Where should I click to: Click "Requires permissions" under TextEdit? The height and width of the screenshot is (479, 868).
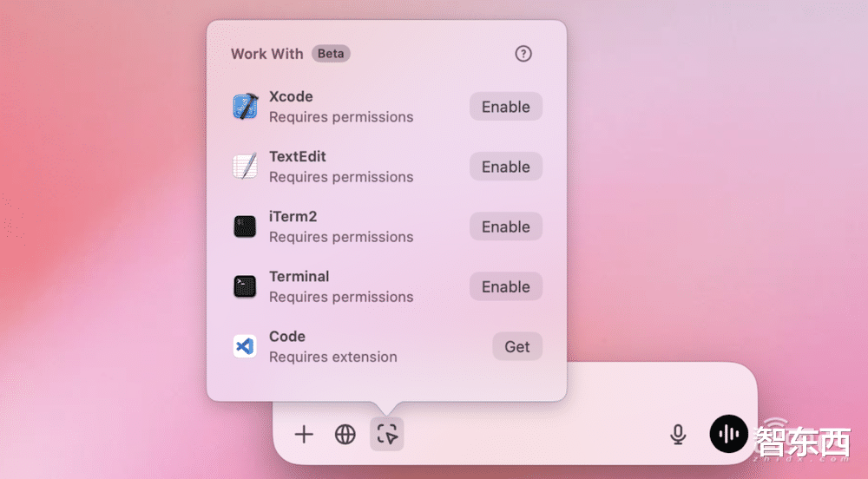tap(341, 177)
